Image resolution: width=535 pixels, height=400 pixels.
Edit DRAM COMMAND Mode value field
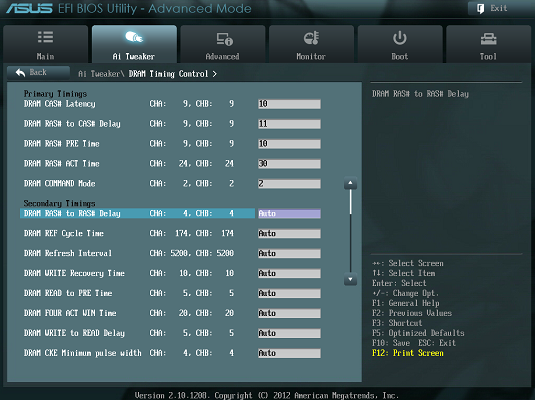pos(289,184)
